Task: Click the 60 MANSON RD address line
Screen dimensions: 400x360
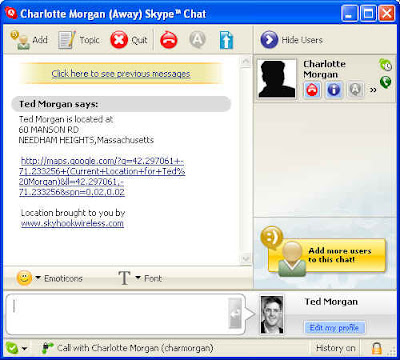Action: click(x=49, y=130)
